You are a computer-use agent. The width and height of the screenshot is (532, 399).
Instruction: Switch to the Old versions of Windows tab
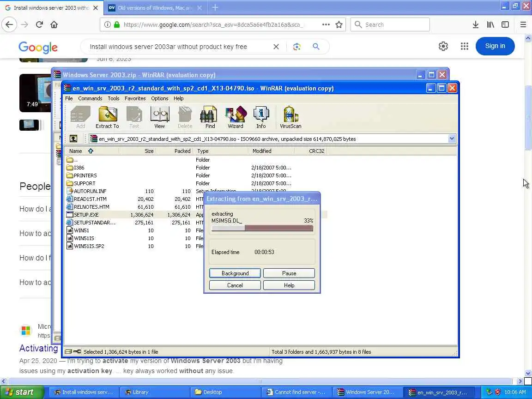pos(155,7)
